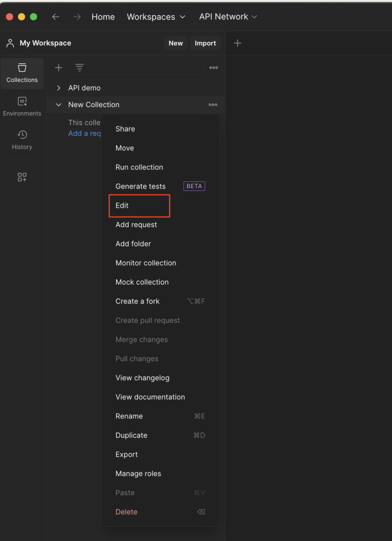Open the Workspaces dropdown

tap(156, 17)
